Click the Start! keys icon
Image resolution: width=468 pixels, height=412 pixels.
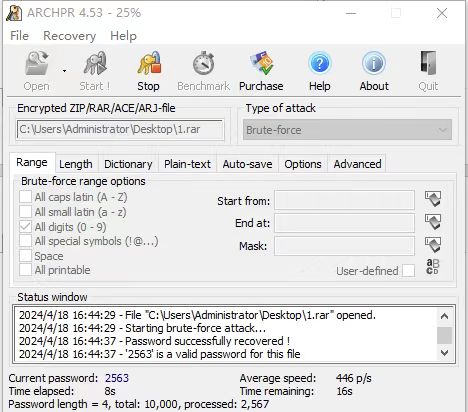click(95, 63)
